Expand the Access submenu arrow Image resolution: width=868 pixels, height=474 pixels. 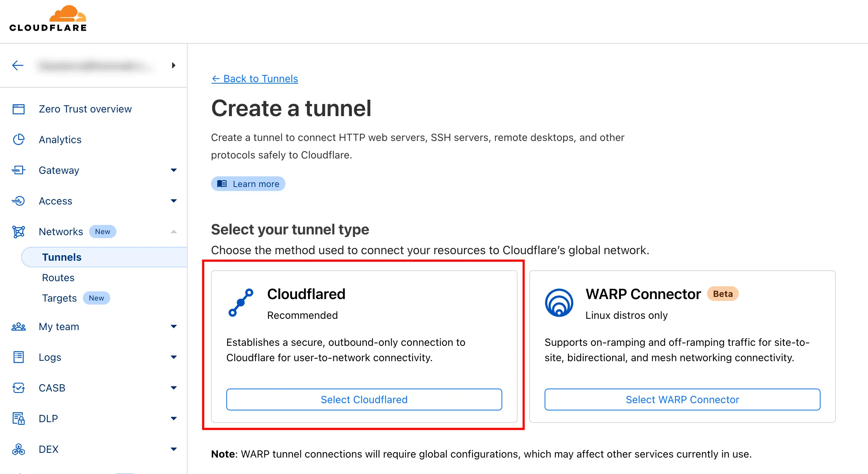(x=174, y=201)
